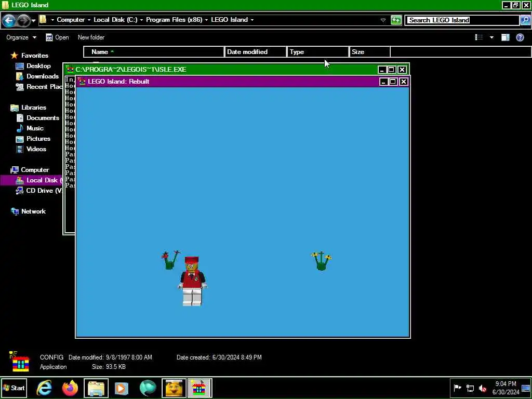Open the recent pages dropdown arrow

[33, 21]
